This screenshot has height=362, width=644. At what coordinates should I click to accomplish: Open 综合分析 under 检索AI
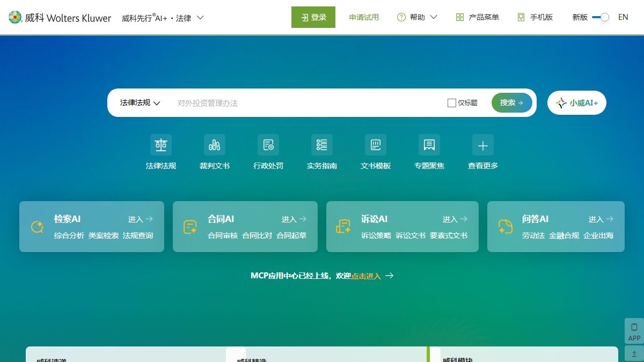(x=69, y=235)
